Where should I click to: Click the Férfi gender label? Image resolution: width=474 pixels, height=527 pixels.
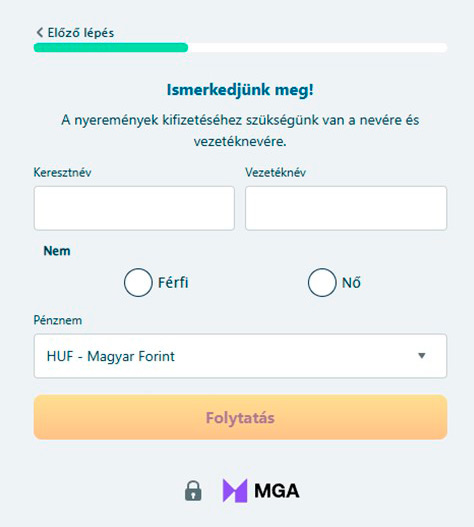[173, 282]
